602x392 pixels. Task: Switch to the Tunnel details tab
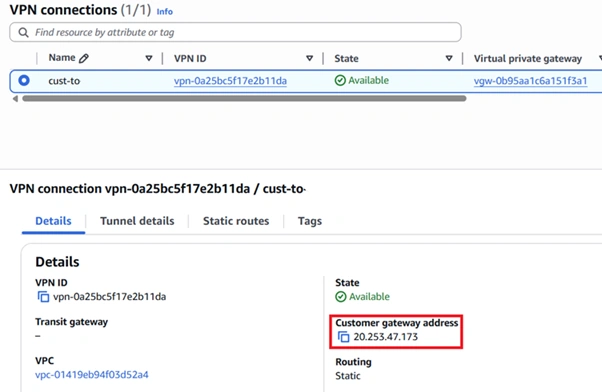point(137,221)
